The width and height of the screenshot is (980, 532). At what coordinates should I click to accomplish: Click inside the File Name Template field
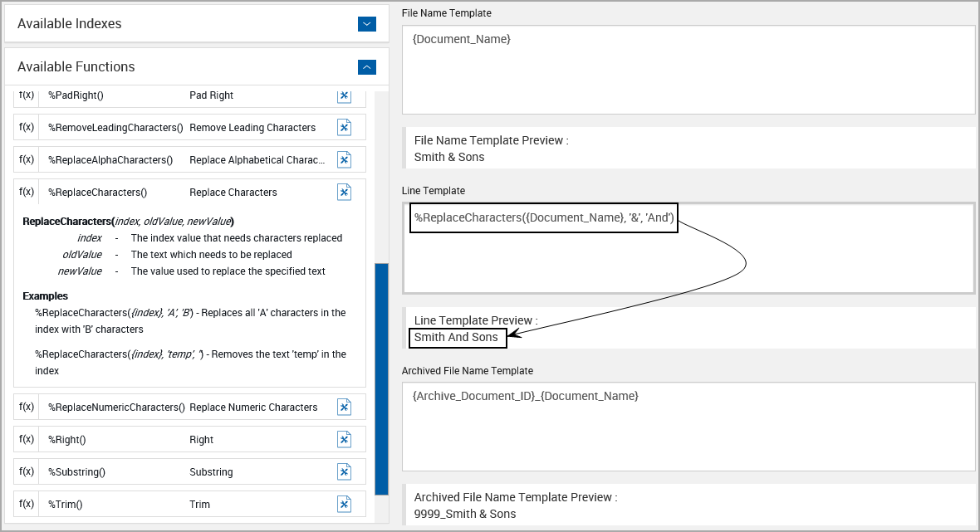(x=688, y=69)
